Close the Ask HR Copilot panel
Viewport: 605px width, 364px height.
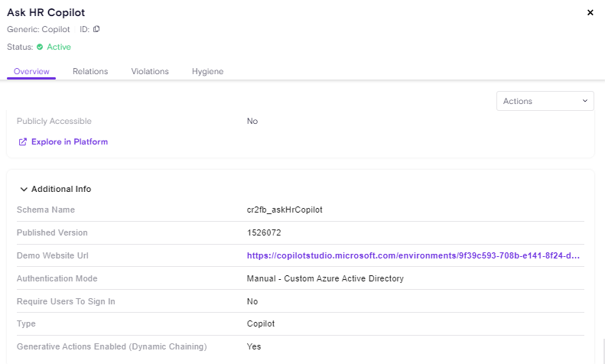tap(590, 13)
